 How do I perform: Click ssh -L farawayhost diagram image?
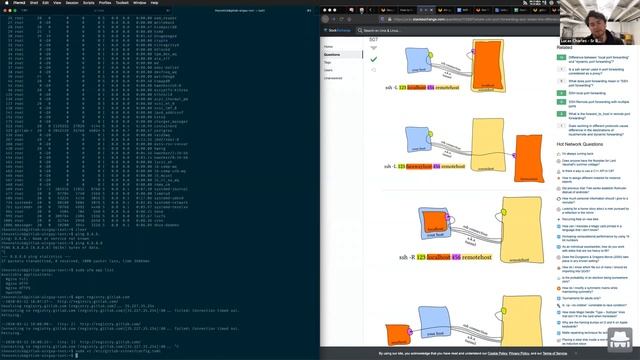(464, 149)
